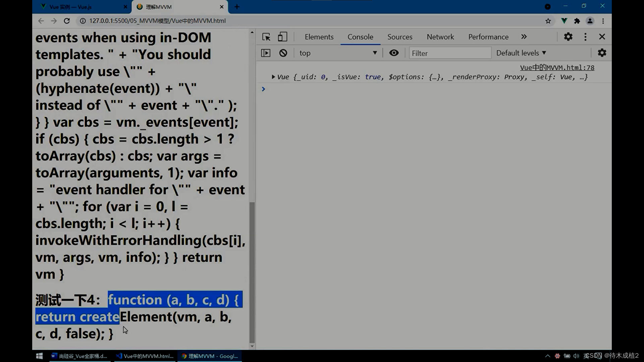Toggle device toolbar responsive icon
Screen dimensions: 644x362
[282, 37]
